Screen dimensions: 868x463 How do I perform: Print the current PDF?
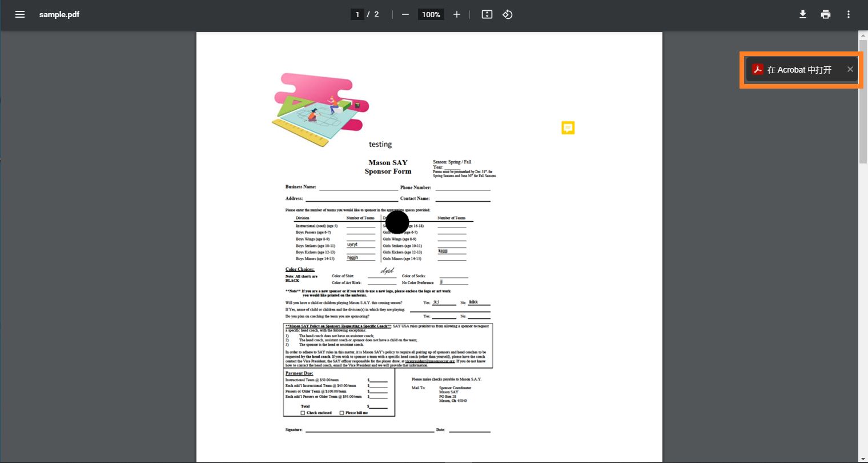826,14
